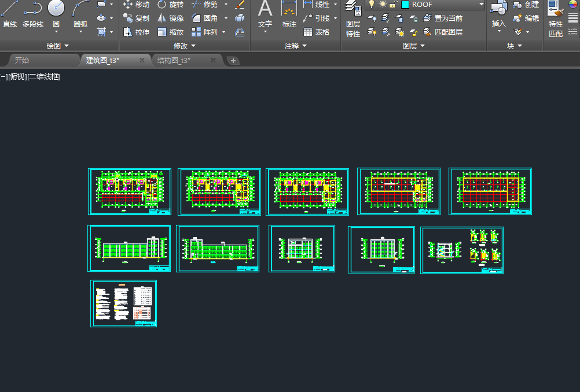The height and width of the screenshot is (392, 580).
Task: Expand the Trim (修剪) dropdown arrow
Action: pos(226,5)
